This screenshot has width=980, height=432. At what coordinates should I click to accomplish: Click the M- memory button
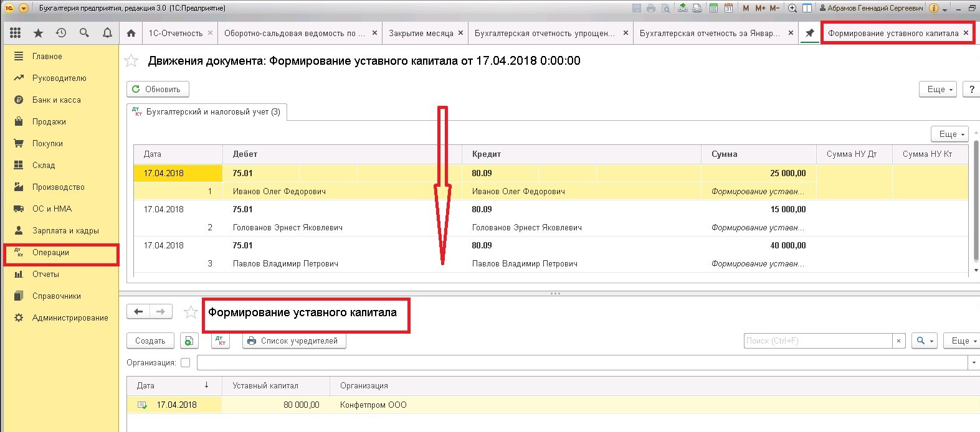pyautogui.click(x=774, y=8)
